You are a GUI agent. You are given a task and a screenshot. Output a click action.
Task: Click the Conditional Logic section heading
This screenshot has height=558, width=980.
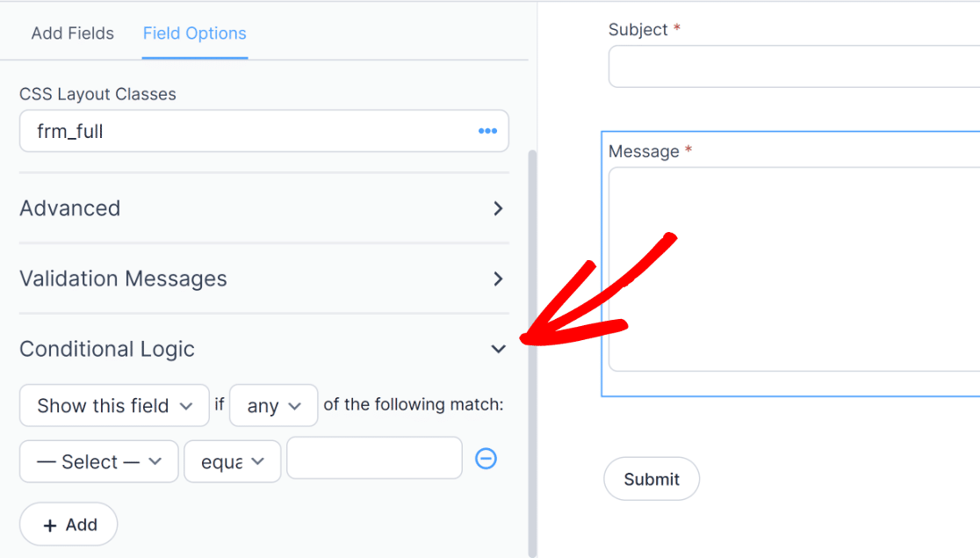click(x=106, y=349)
